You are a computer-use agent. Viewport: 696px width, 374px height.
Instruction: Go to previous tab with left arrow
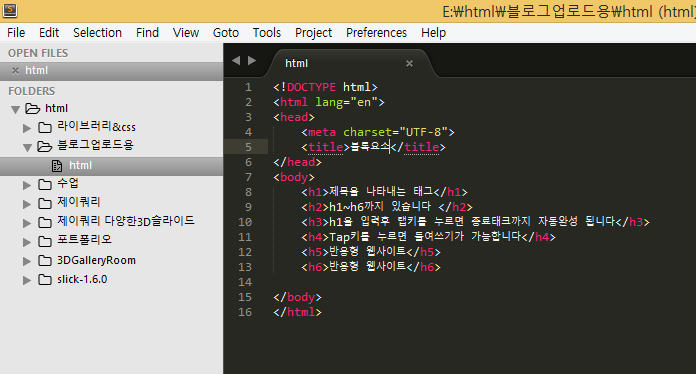click(x=236, y=60)
